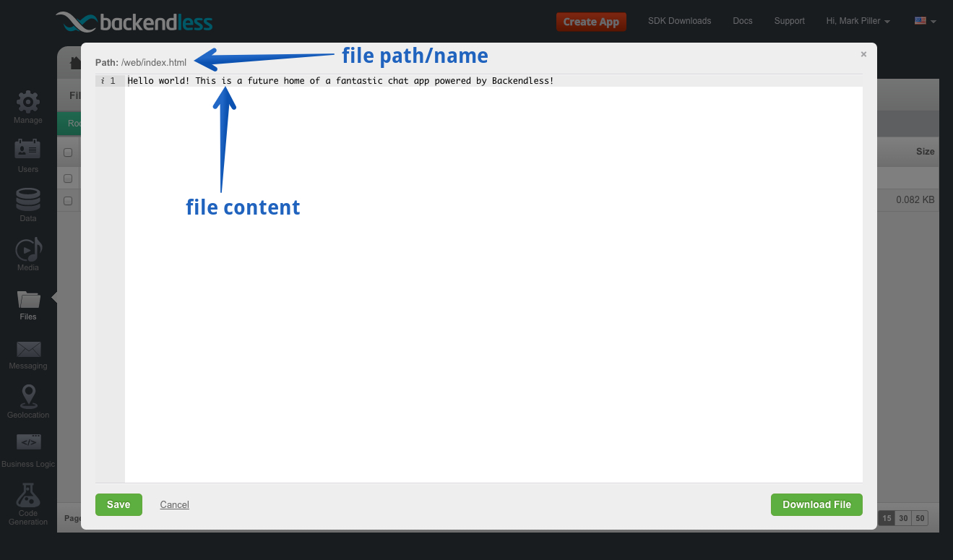Open the Geolocation pin icon

pos(28,396)
